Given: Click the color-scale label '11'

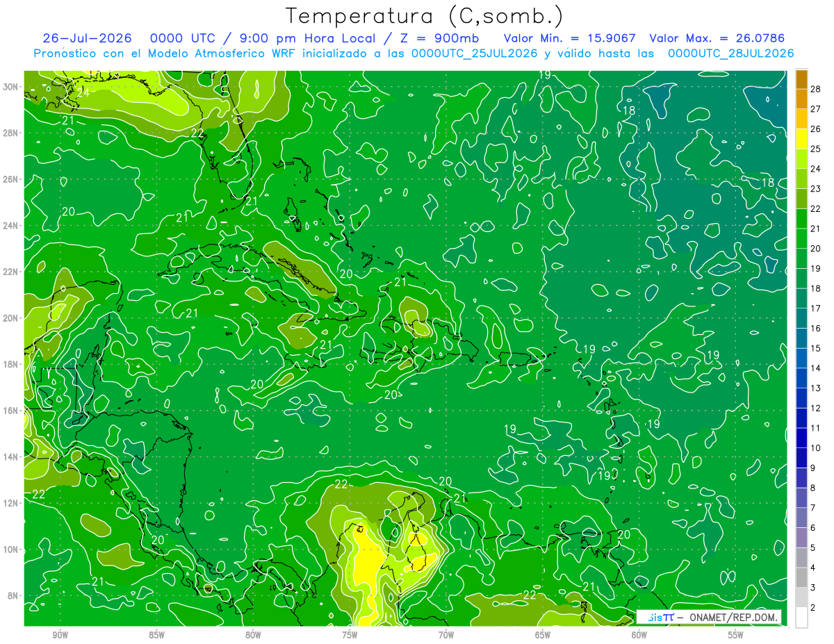Looking at the screenshot, I should 816,428.
